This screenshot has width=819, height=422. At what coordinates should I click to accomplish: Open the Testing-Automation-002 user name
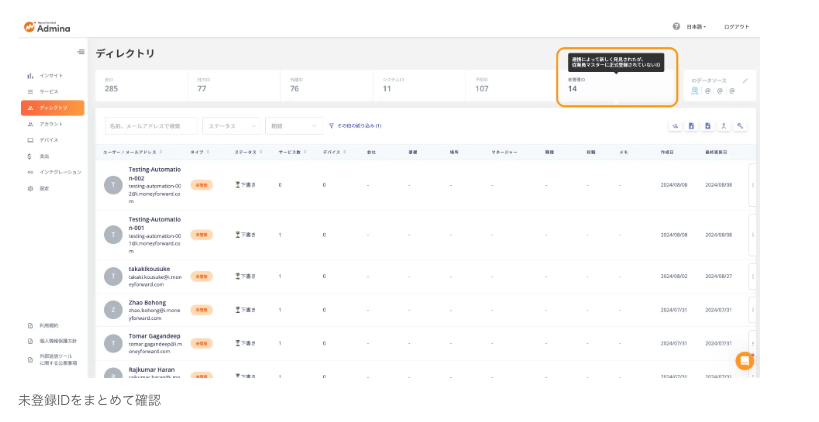[x=155, y=174]
